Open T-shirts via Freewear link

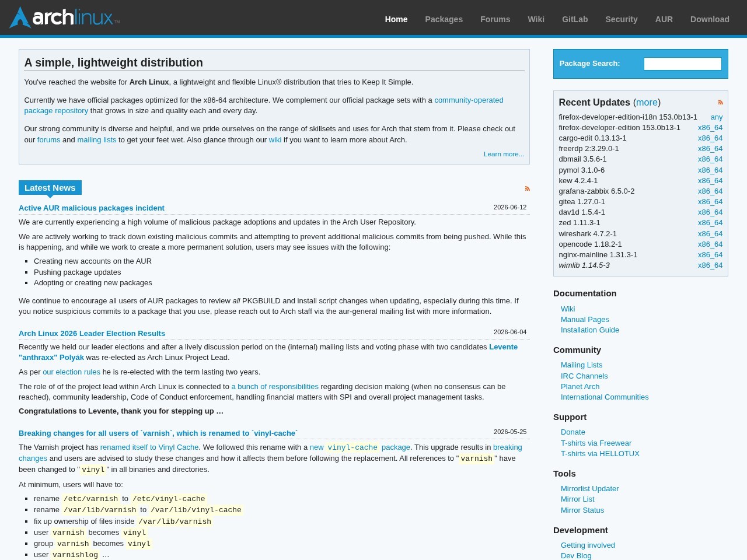coord(596,443)
